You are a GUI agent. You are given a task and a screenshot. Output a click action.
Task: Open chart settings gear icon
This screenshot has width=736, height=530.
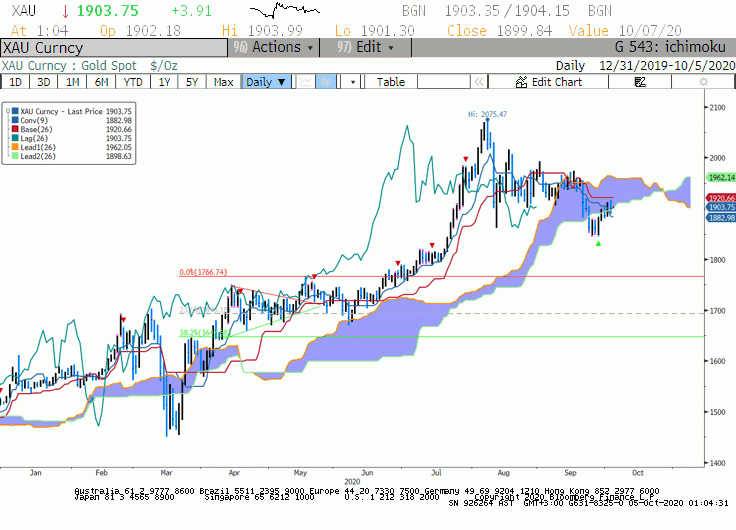pos(703,82)
